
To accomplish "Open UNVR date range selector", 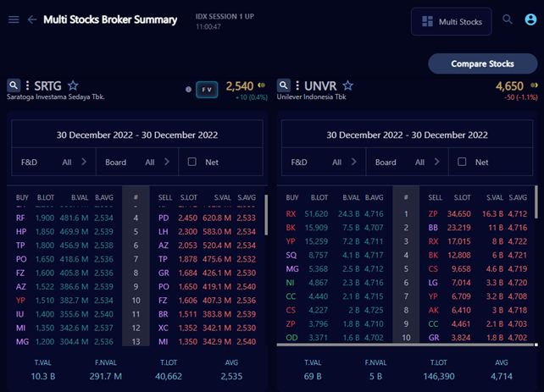I will (x=407, y=135).
